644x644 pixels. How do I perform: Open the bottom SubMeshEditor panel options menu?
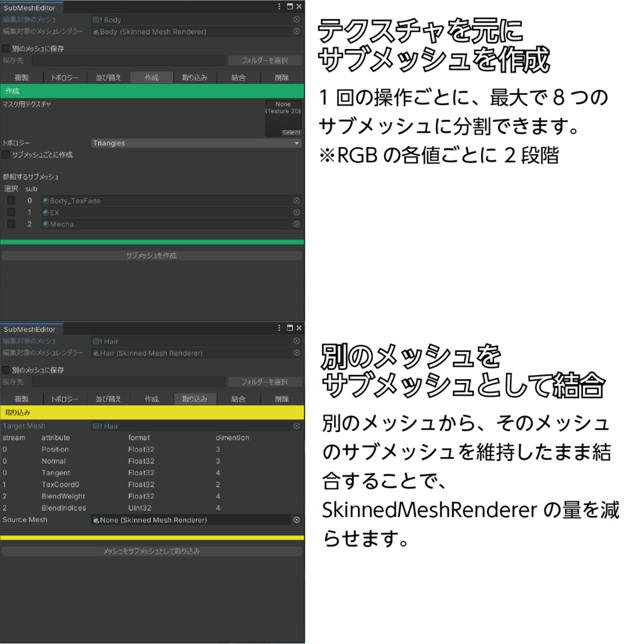click(279, 328)
